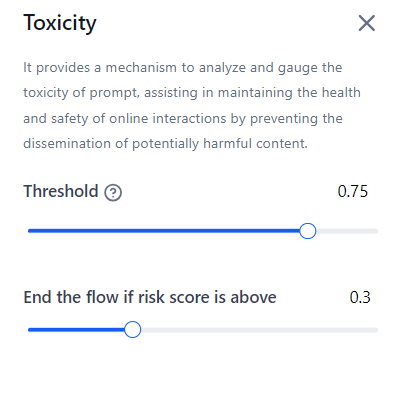Viewport: 403px width, 400px height.
Task: Click the far right end of risk score slider
Action: pos(376,330)
